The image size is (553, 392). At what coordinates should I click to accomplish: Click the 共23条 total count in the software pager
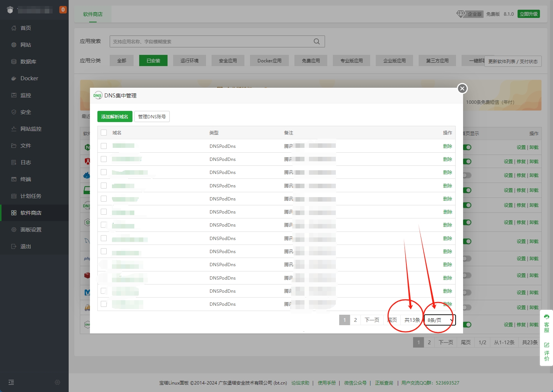point(530,342)
